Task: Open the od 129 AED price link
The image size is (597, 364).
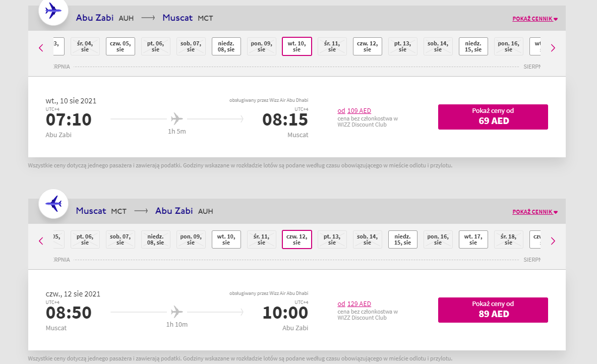Action: [354, 304]
